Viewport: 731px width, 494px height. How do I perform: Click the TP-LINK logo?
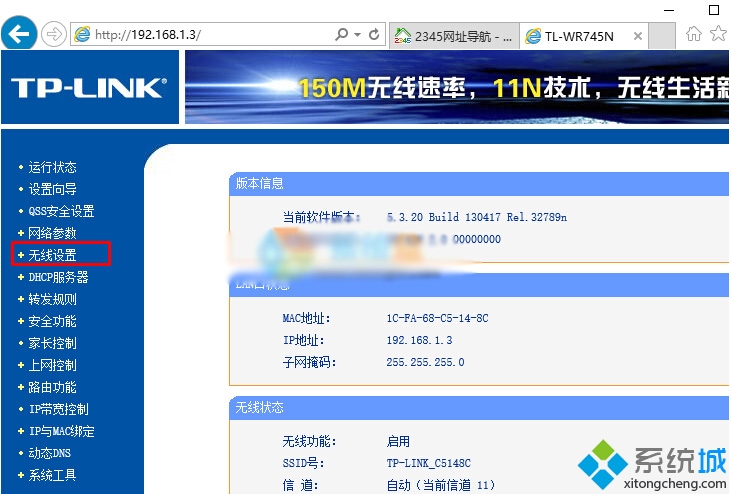click(89, 88)
